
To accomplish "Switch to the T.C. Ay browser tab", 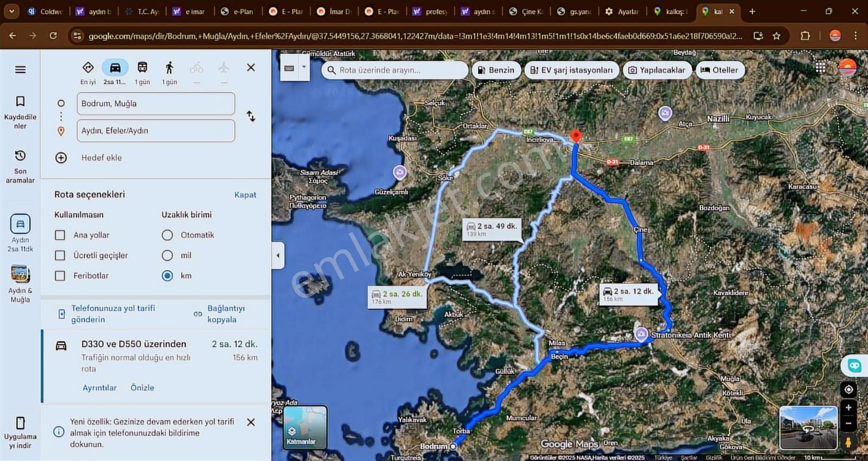I will [x=142, y=11].
